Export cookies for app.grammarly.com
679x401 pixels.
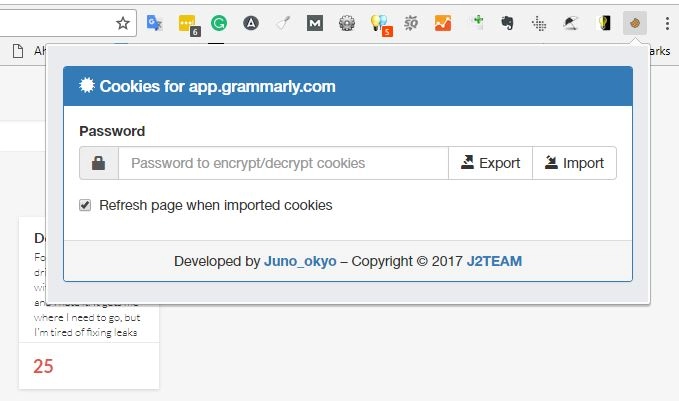491,163
